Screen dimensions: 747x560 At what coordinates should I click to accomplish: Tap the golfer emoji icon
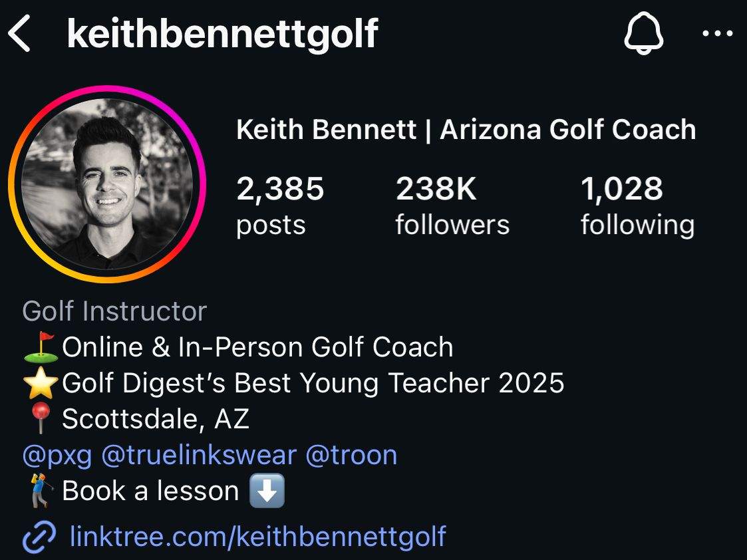point(39,491)
